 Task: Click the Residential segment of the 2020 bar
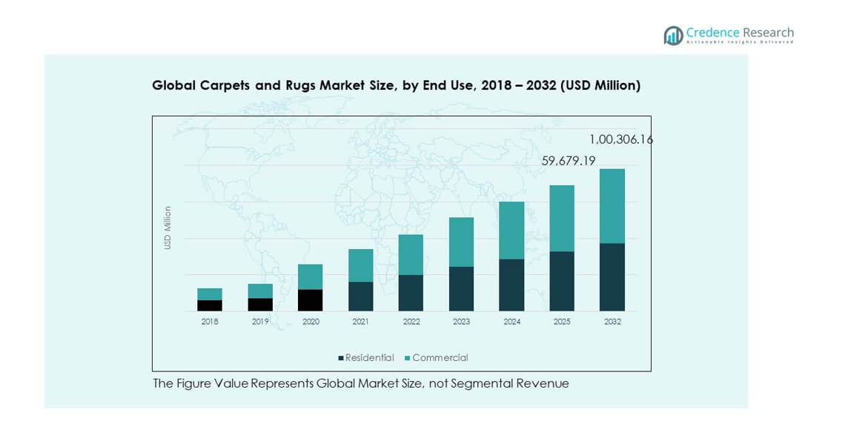click(311, 299)
